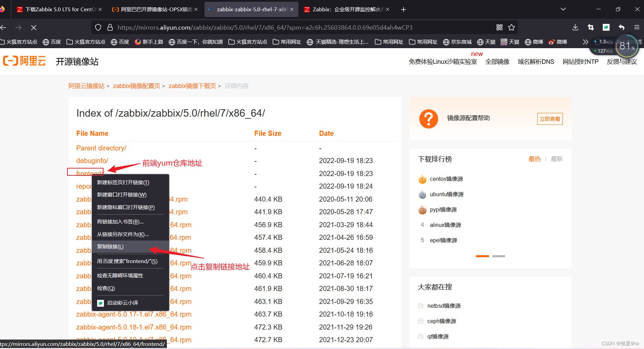This screenshot has width=644, height=349.
Task: Open the downloads panel icon
Action: pyautogui.click(x=576, y=27)
